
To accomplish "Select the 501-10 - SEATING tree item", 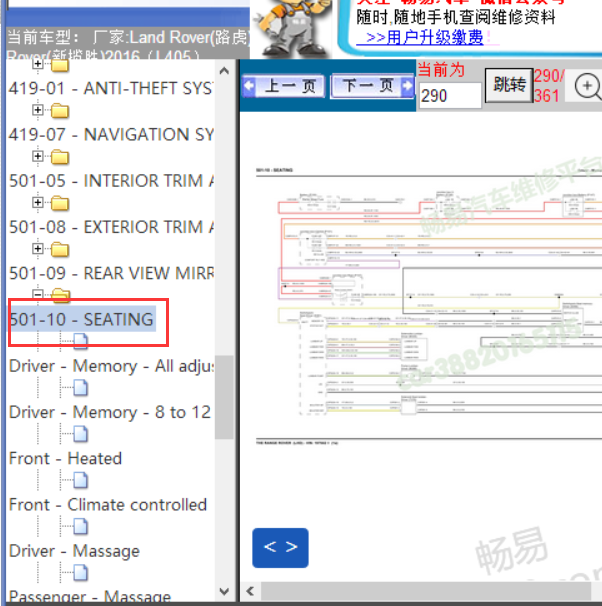I will coord(82,320).
